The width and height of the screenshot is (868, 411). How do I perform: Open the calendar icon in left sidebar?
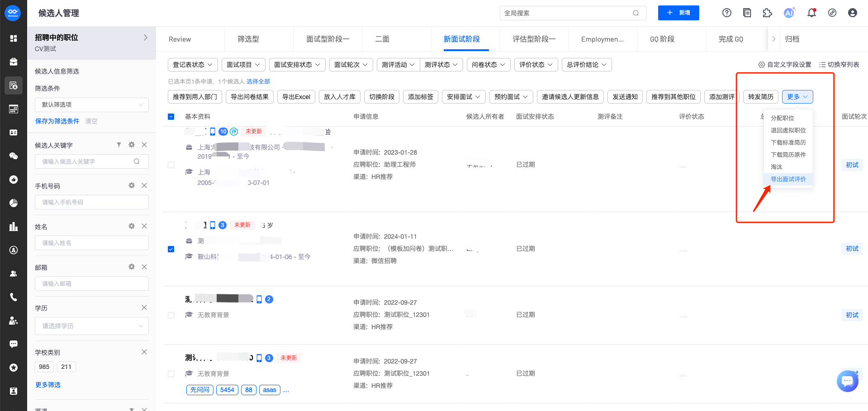click(x=14, y=109)
